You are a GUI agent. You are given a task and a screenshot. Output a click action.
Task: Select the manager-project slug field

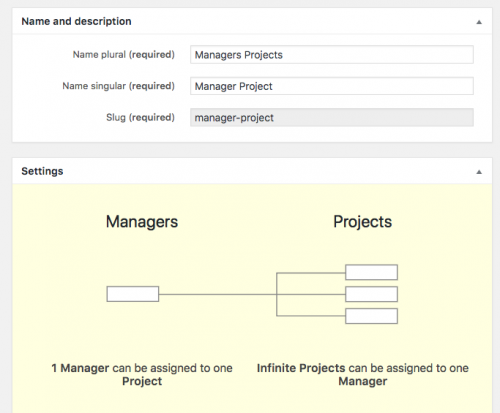[x=332, y=117]
